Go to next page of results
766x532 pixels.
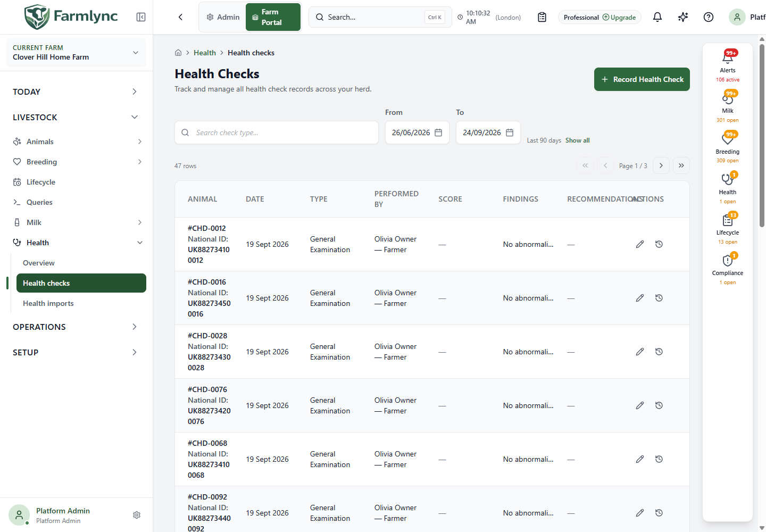(661, 165)
